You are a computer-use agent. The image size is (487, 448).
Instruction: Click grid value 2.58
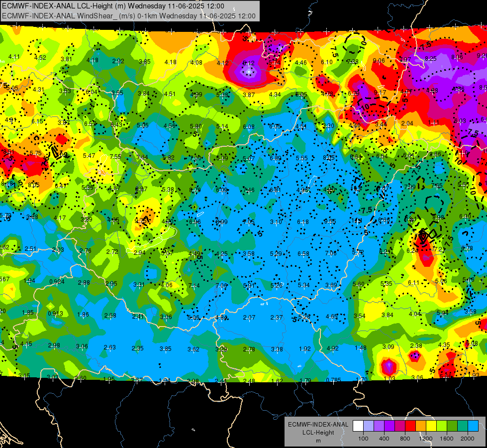point(110,315)
